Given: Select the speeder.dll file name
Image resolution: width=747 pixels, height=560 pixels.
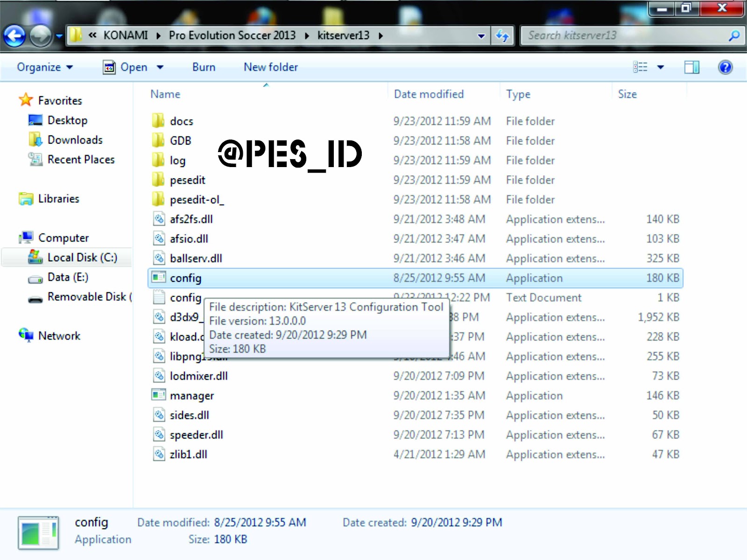Looking at the screenshot, I should 196,435.
